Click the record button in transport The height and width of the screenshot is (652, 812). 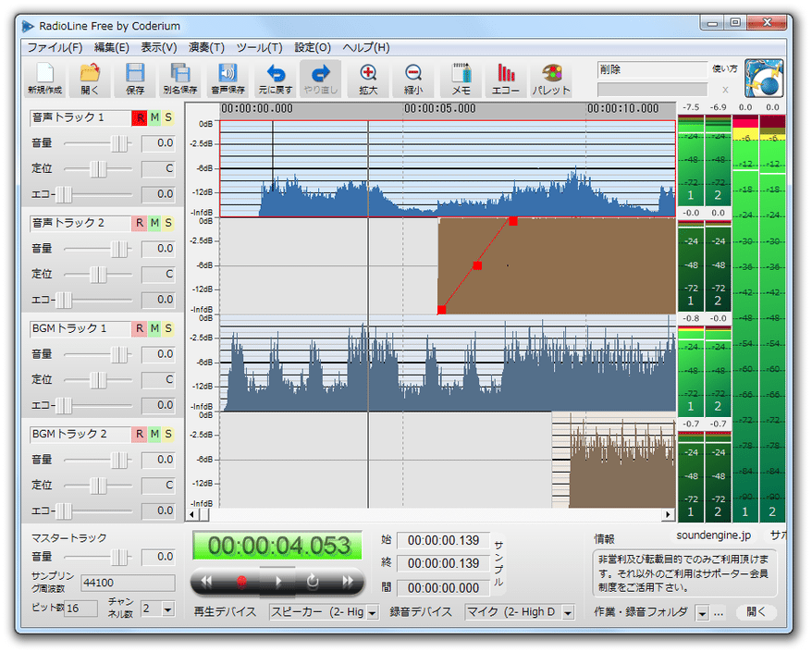pyautogui.click(x=241, y=582)
